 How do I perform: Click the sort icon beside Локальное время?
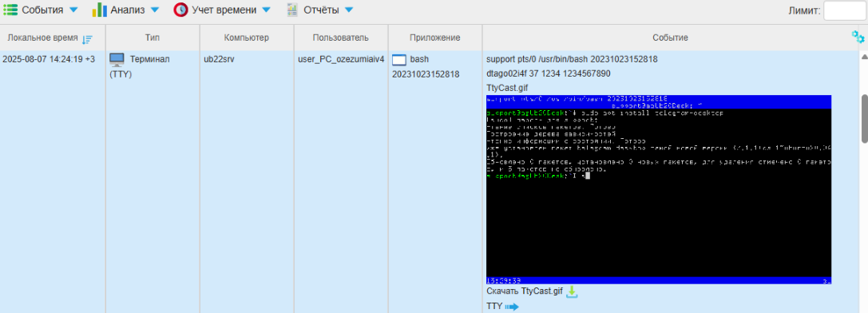click(87, 39)
